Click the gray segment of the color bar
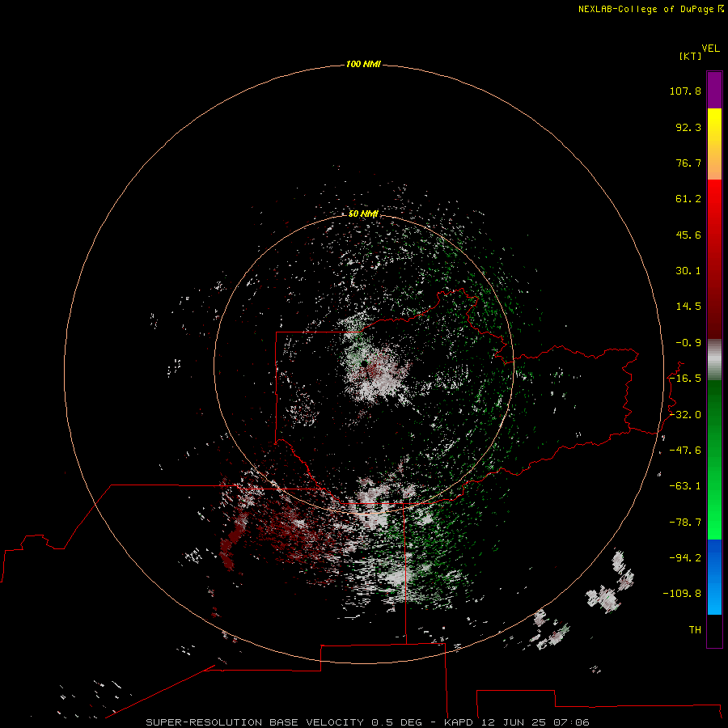 coord(714,360)
